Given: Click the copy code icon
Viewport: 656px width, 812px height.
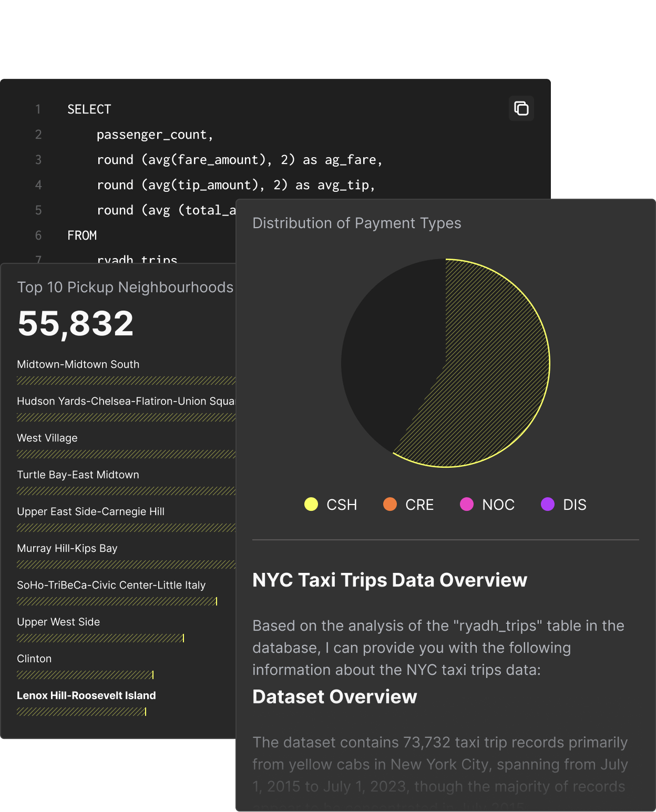Looking at the screenshot, I should click(521, 108).
